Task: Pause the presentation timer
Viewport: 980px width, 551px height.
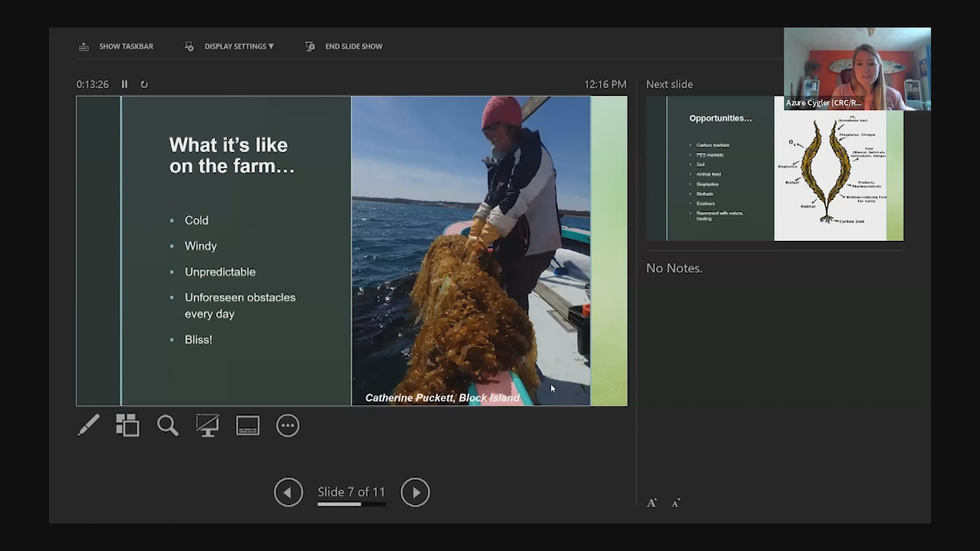Action: coord(124,84)
